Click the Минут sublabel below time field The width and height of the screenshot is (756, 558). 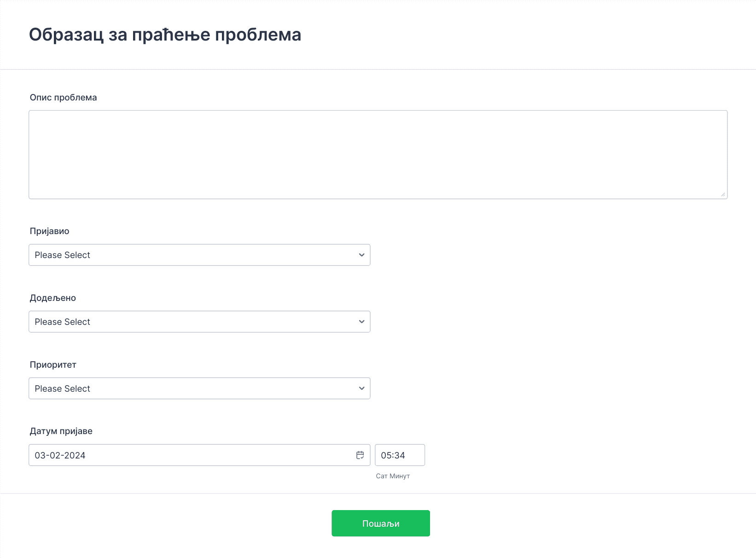(400, 476)
